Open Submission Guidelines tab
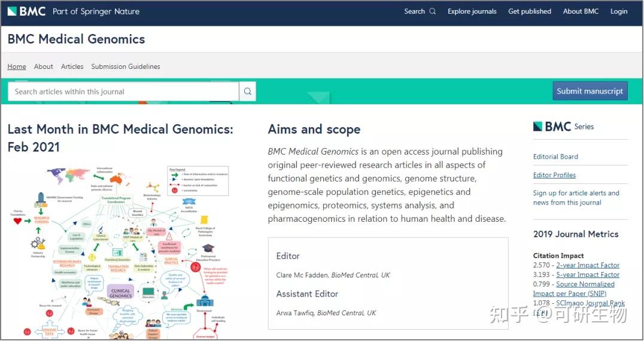This screenshot has height=341, width=644. click(x=126, y=67)
